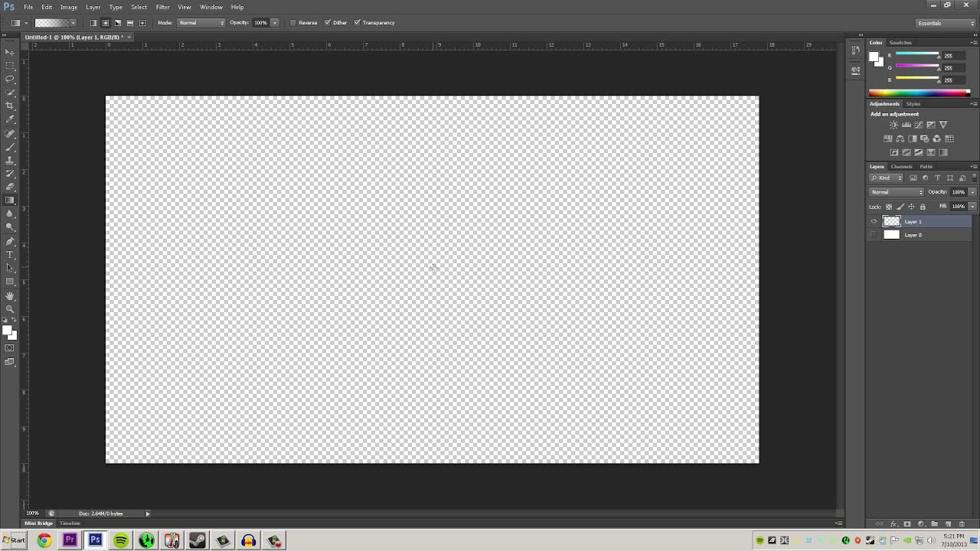Toggle Lock transparent pixels
980x551 pixels.
pos(889,207)
